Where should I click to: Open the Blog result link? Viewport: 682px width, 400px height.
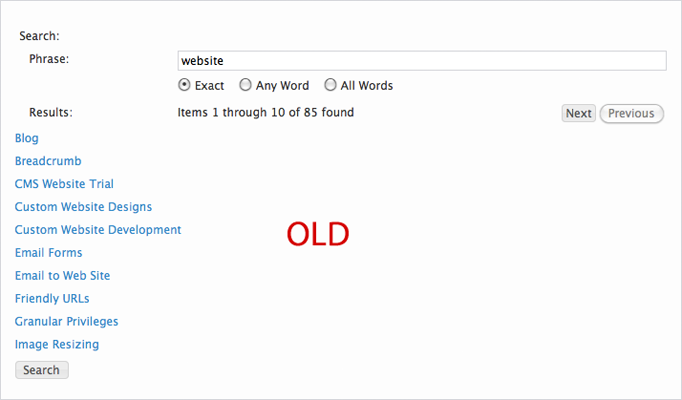coord(27,138)
